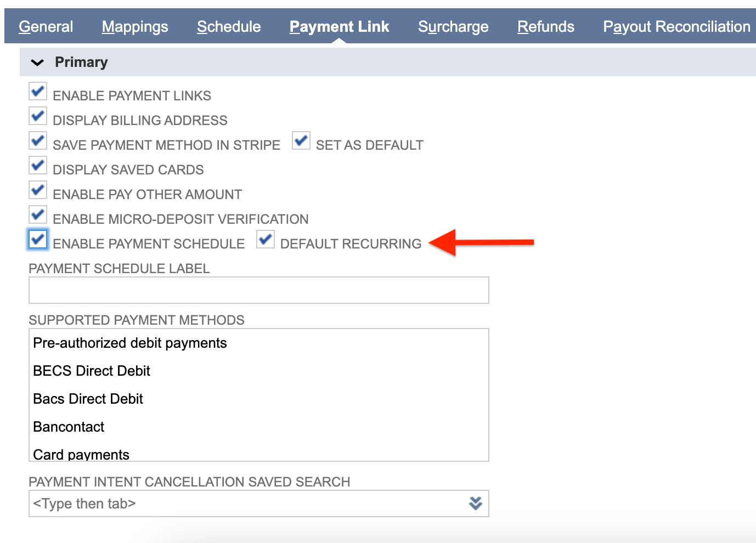Select Bancontact in supported payment methods

[69, 427]
